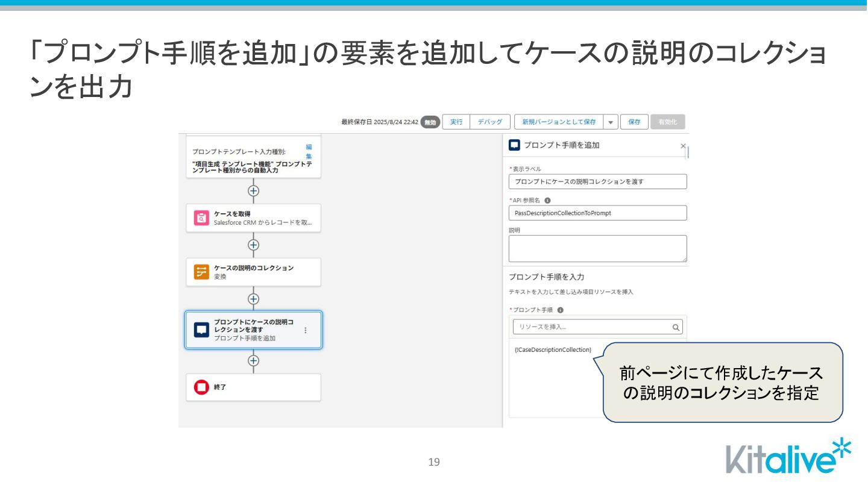
Task: Click the red 終了 End icon
Action: pyautogui.click(x=201, y=387)
